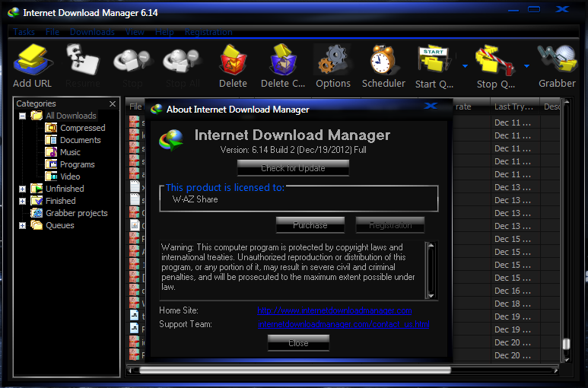Image resolution: width=588 pixels, height=388 pixels.
Task: Click the 'Dec 18 ...' date cell
Action: [x=512, y=304]
